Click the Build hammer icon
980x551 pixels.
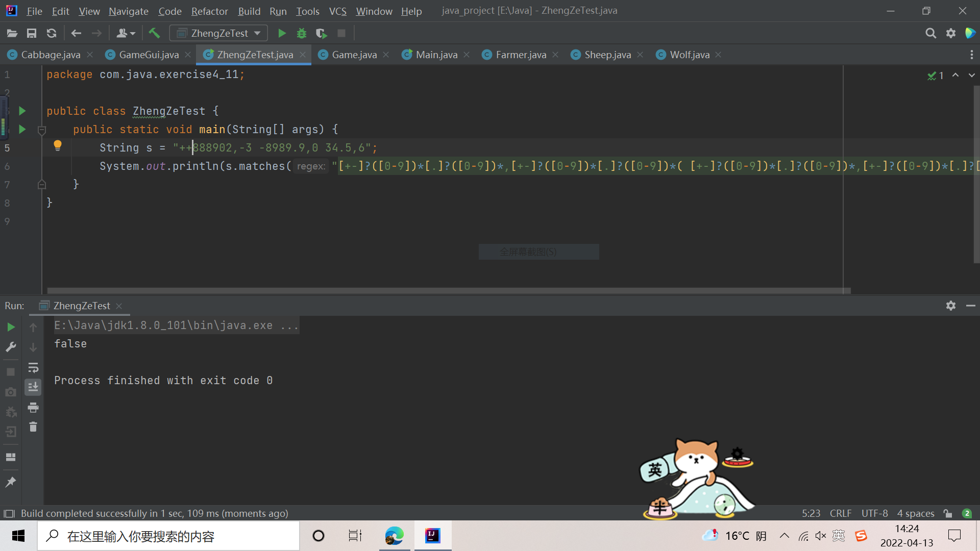coord(154,34)
